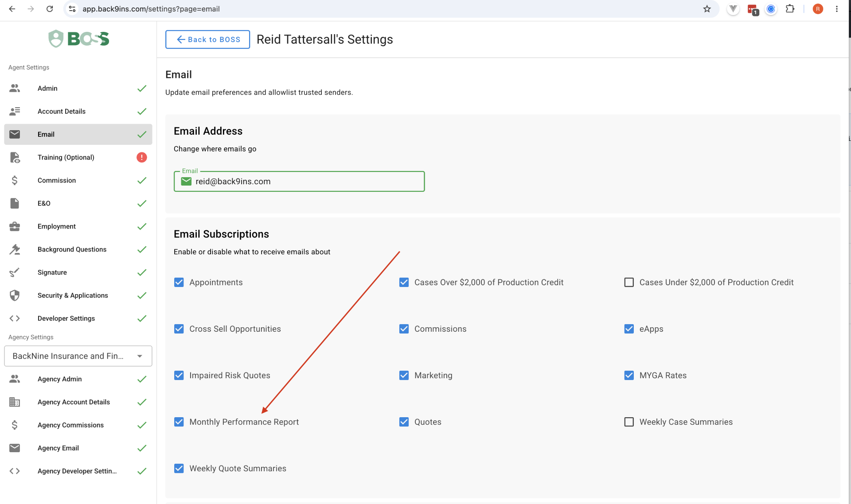Click the BOSS logo in sidebar
This screenshot has width=851, height=504.
point(79,39)
